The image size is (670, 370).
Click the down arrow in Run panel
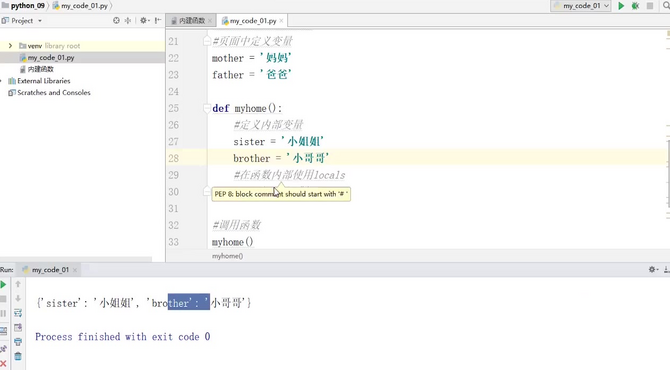(18, 298)
